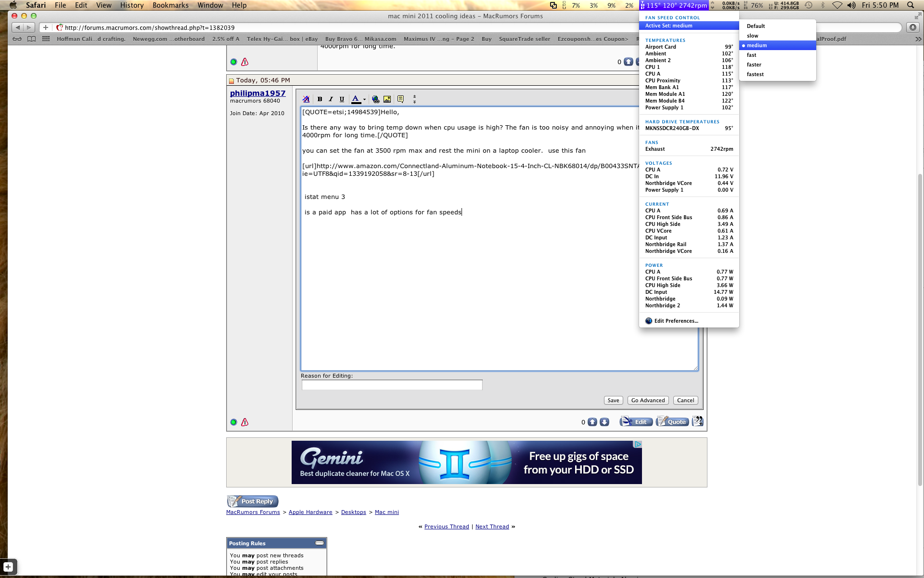
Task: Open the Bookmarks menu
Action: click(170, 5)
